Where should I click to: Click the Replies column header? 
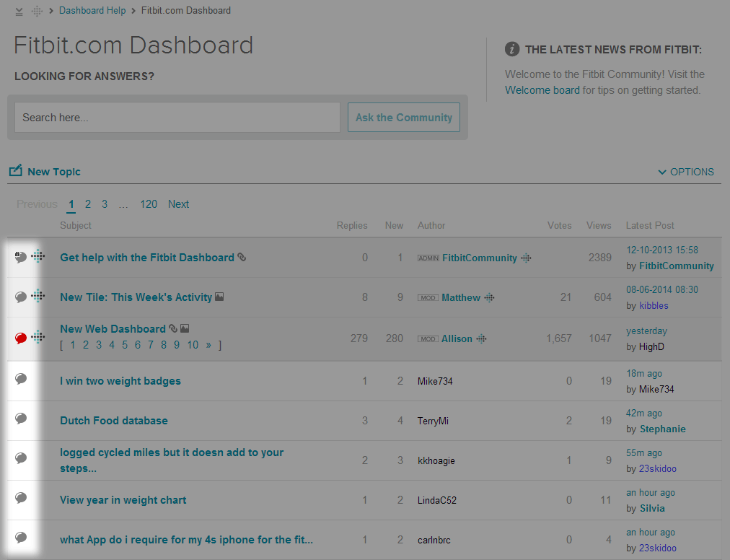(352, 225)
